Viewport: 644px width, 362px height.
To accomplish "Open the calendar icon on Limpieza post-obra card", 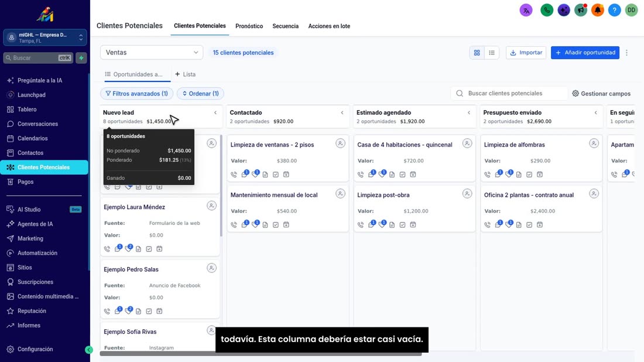I will tap(413, 225).
